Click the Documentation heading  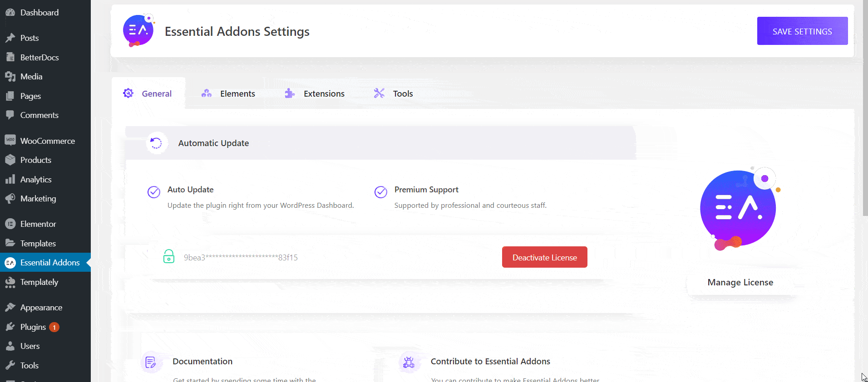coord(202,362)
